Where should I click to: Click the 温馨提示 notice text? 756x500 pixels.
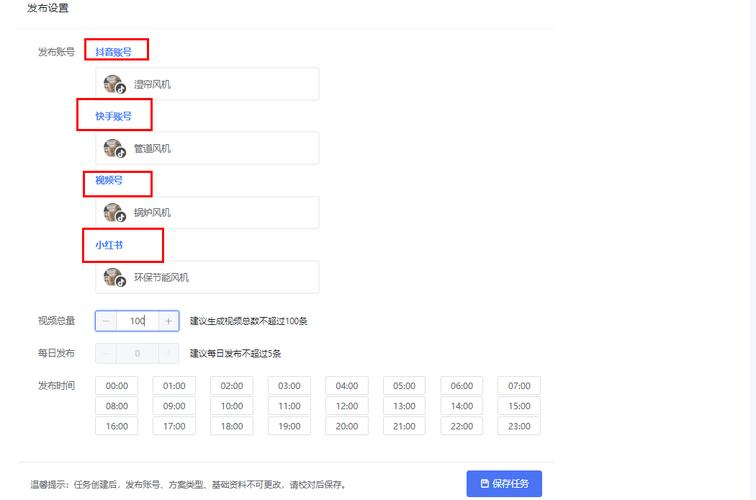pyautogui.click(x=189, y=485)
